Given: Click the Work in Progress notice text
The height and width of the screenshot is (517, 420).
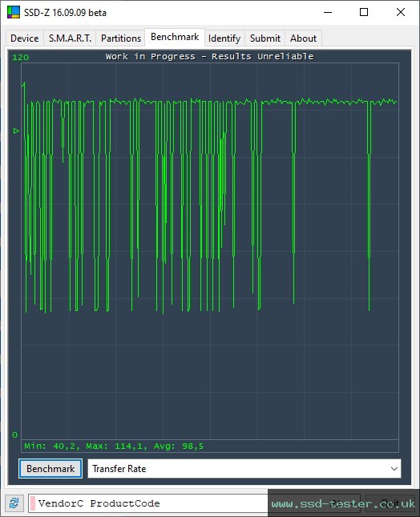Looking at the screenshot, I should click(x=210, y=56).
